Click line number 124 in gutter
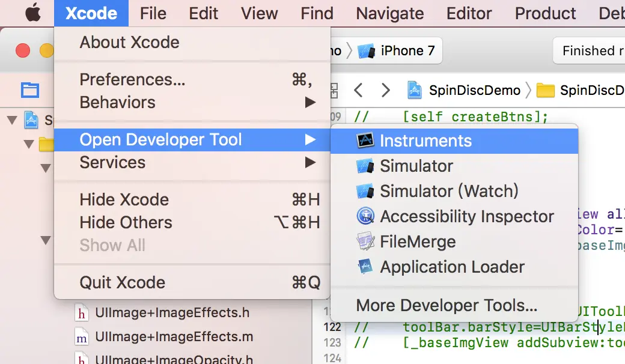The image size is (625, 364). (x=332, y=358)
